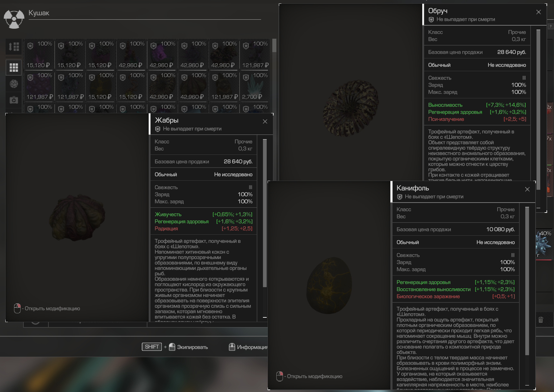The height and width of the screenshot is (392, 554).
Task: Click the Жабры window title
Action: pyautogui.click(x=166, y=120)
